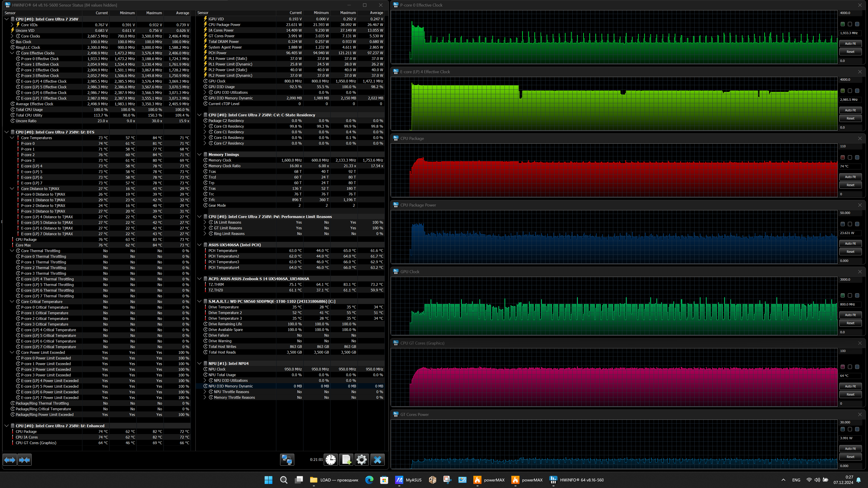Screen dimensions: 868x488
Task: Click the green color swatch in P-core 0 graph
Action: (842, 24)
